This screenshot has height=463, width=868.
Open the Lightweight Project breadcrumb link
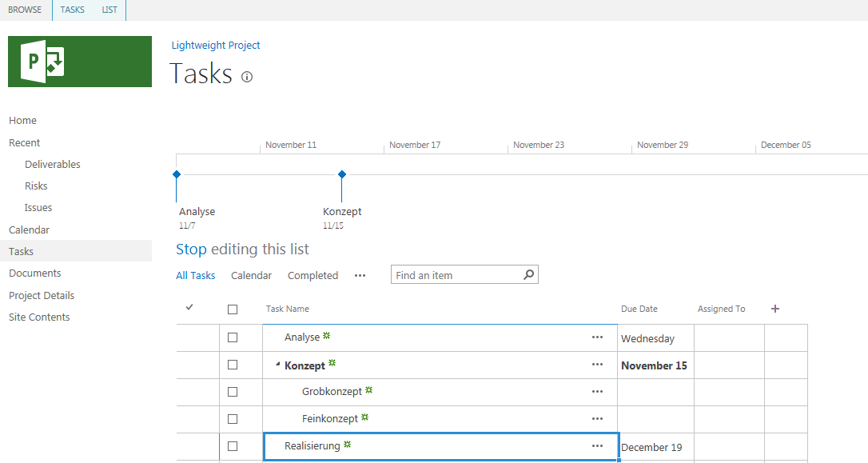point(215,46)
